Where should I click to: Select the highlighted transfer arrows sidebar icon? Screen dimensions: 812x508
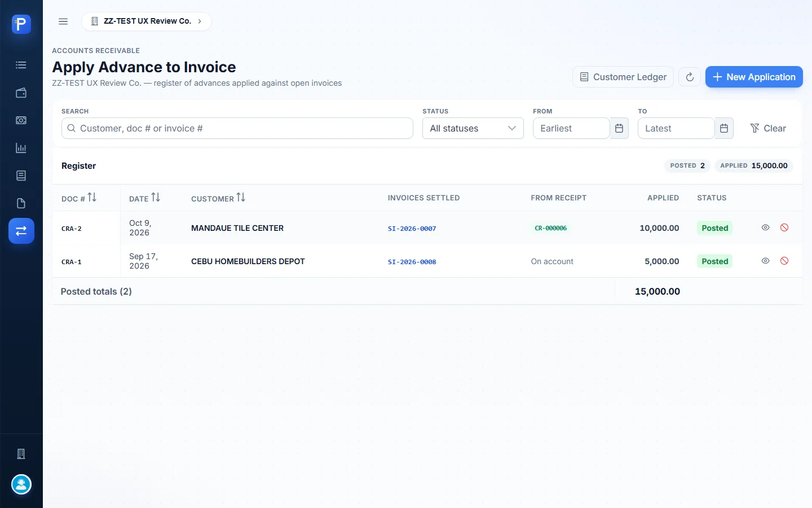tap(21, 231)
